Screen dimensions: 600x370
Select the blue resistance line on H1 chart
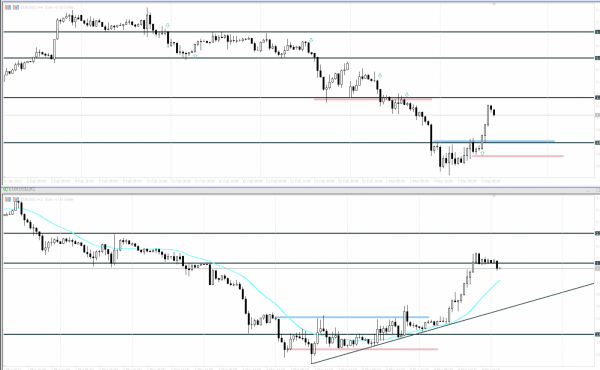click(x=352, y=317)
